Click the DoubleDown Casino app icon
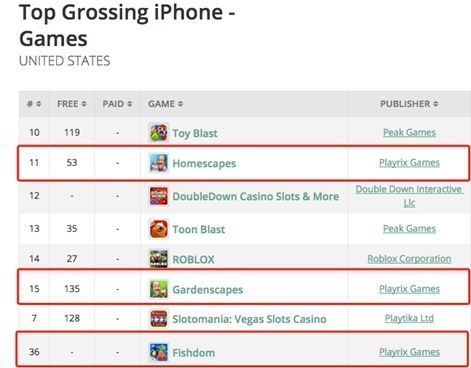 [x=158, y=196]
